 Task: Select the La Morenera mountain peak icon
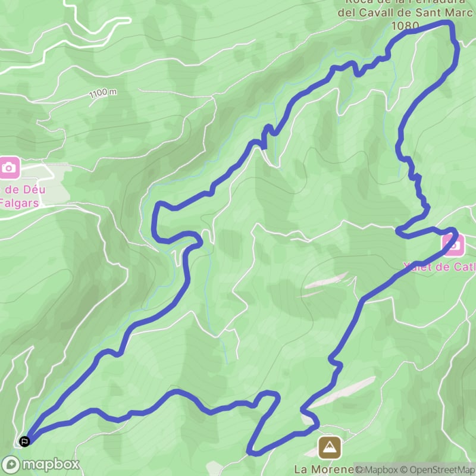point(330,448)
